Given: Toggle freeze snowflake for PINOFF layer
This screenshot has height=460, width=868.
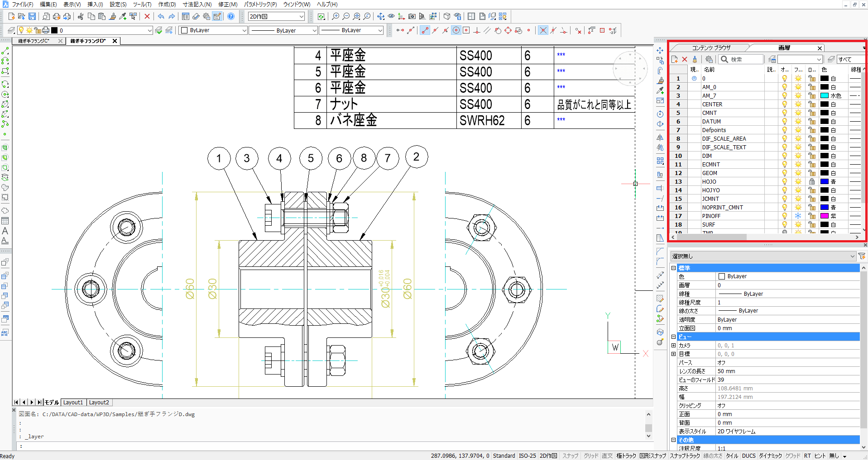Looking at the screenshot, I should tap(798, 216).
